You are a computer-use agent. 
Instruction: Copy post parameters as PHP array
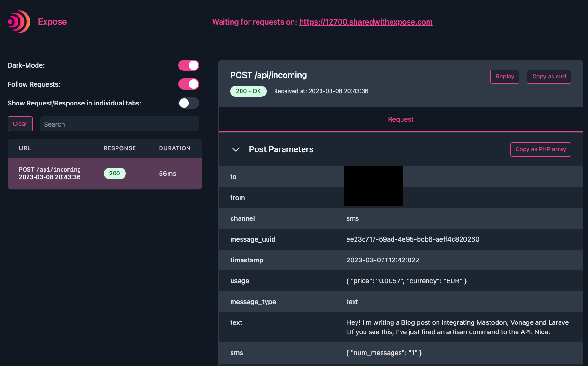click(x=541, y=149)
